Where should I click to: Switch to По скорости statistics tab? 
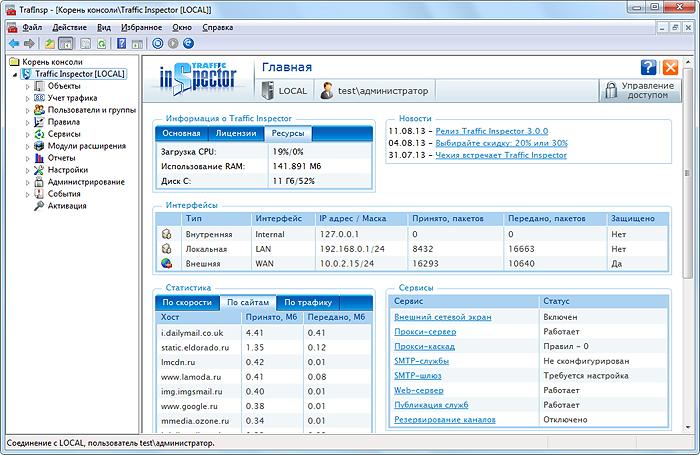(187, 302)
